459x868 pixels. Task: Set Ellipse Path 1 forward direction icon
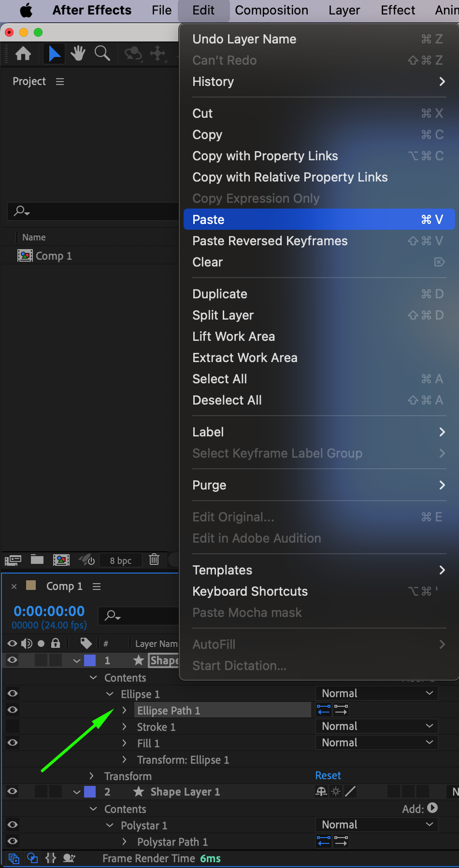click(341, 710)
